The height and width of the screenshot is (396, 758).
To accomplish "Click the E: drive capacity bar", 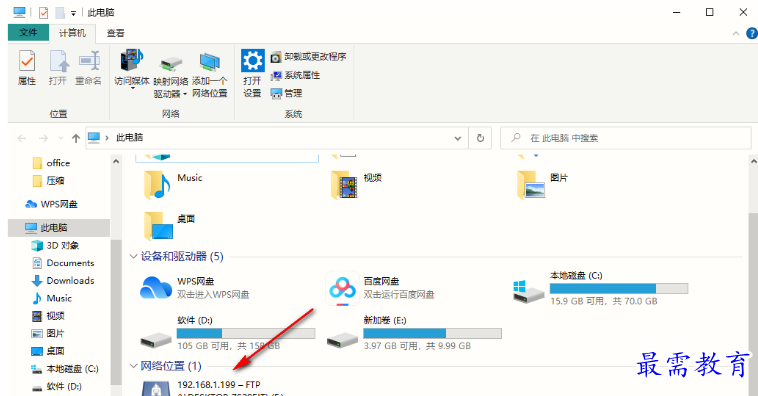I will pyautogui.click(x=433, y=333).
